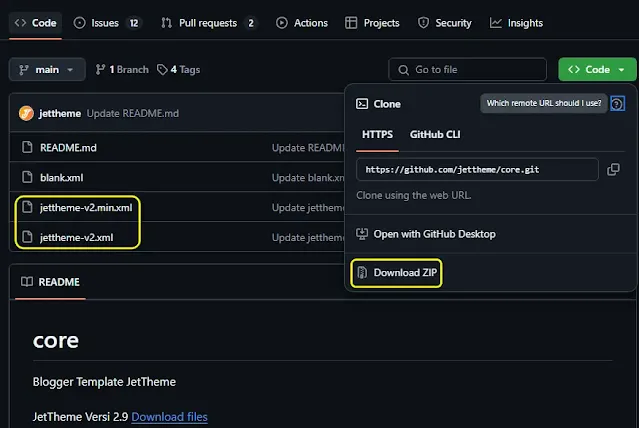Click the Pull requests merge icon
This screenshot has width=639, height=428.
click(166, 23)
